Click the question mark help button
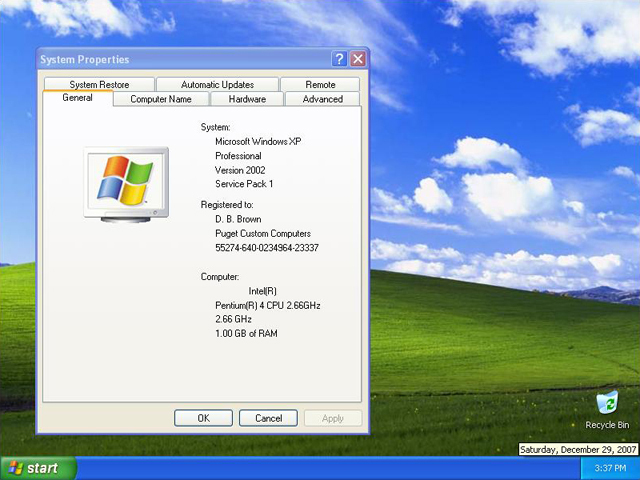The image size is (640, 480). [339, 60]
